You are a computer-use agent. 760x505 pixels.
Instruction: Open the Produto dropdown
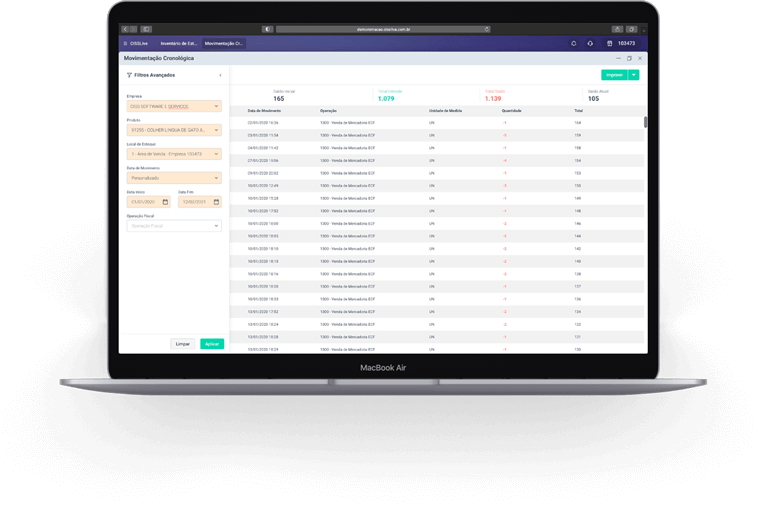point(174,130)
